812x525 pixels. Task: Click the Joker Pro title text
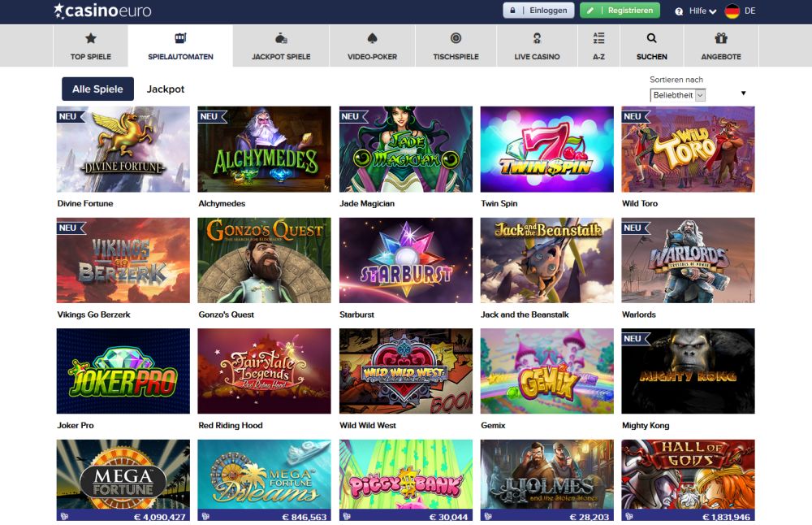76,426
